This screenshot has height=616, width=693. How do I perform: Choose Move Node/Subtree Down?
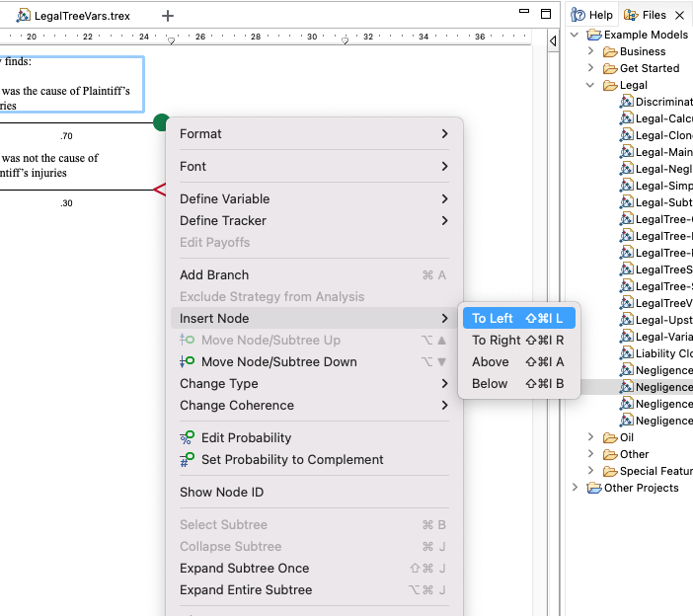(x=314, y=361)
